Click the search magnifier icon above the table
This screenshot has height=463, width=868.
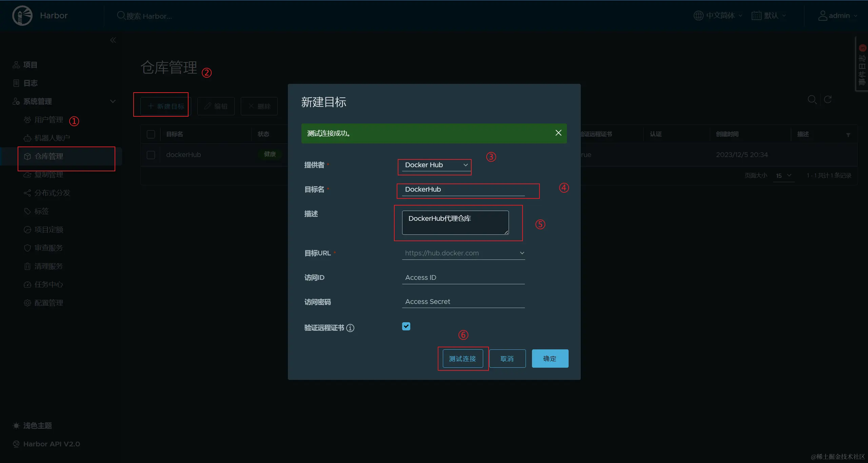tap(812, 100)
